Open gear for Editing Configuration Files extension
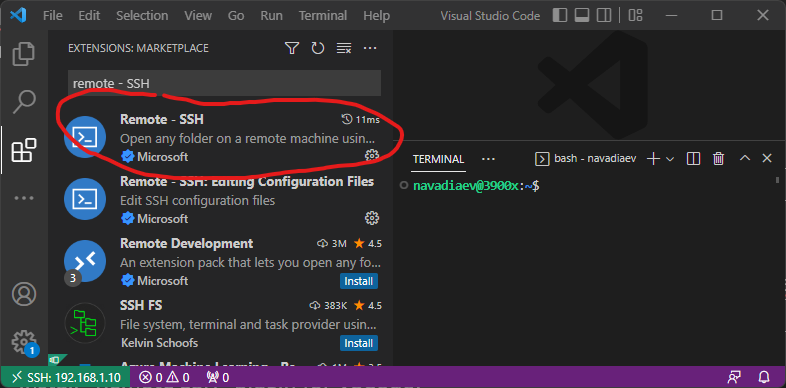 tap(371, 218)
